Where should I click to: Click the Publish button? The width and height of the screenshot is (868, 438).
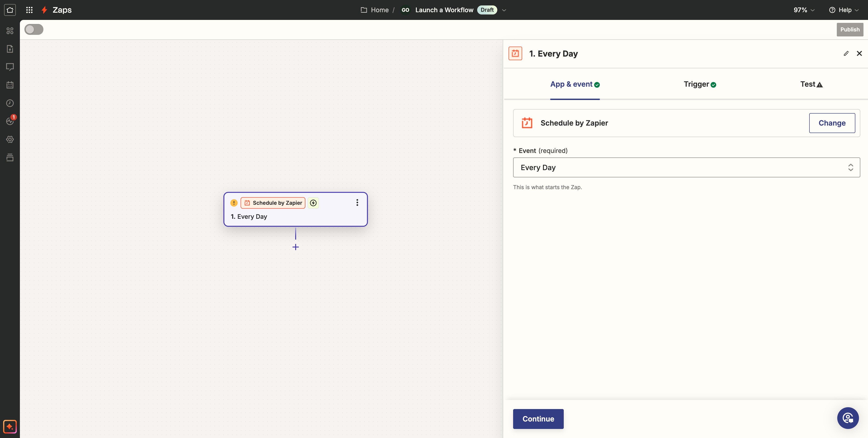[850, 29]
